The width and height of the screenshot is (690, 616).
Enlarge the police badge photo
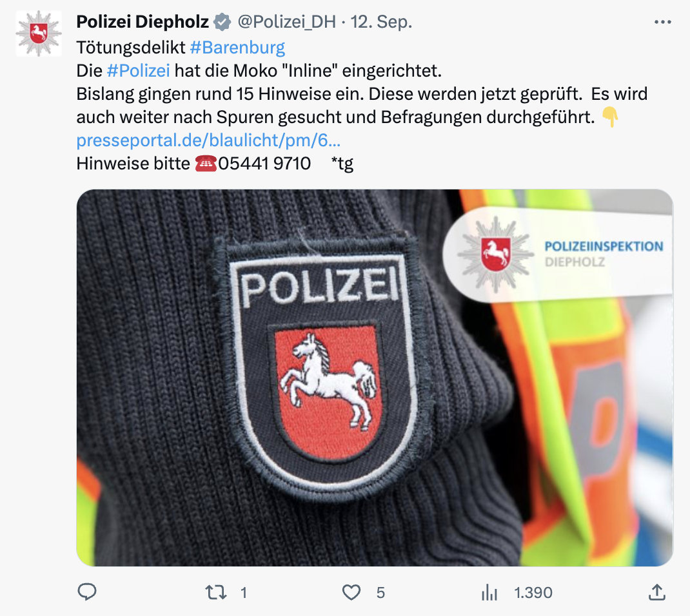point(375,378)
